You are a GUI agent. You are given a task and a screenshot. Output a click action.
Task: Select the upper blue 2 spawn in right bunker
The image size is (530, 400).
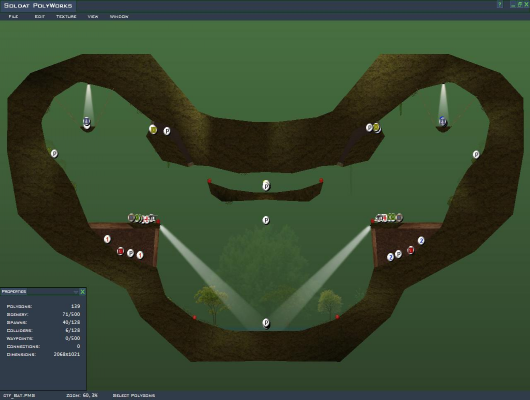421,240
